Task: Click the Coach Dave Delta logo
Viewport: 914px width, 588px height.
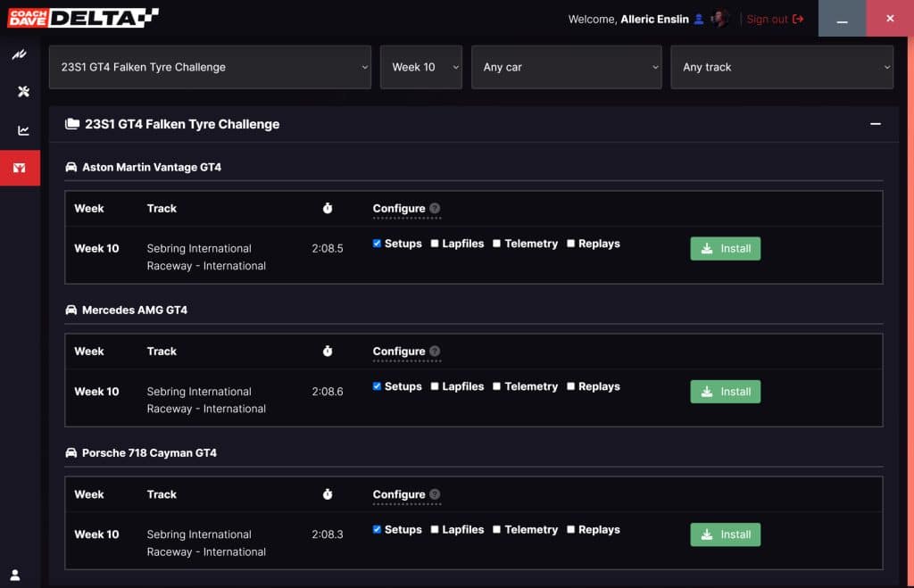Action: click(83, 18)
